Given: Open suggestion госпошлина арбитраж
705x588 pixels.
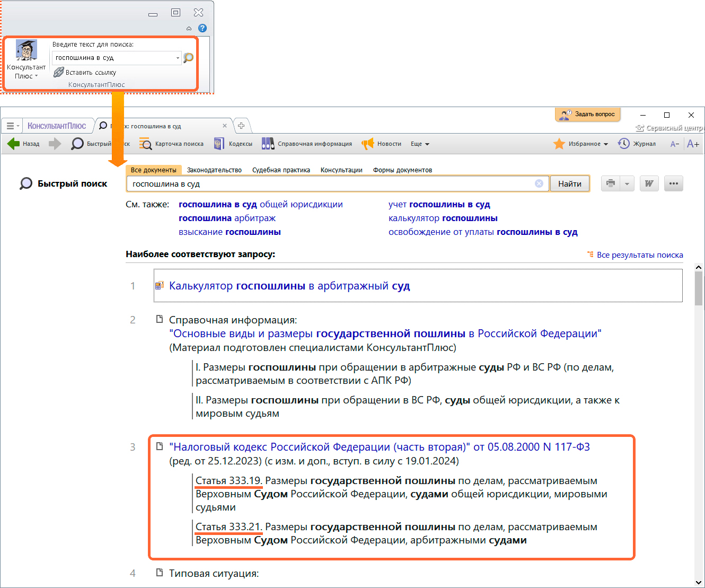Looking at the screenshot, I should point(227,218).
